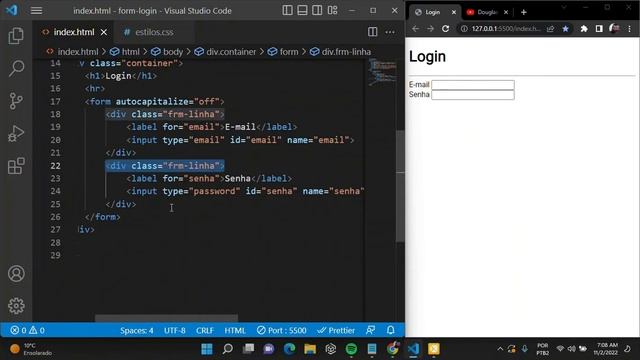The width and height of the screenshot is (640, 360).
Task: Split the editor to the right
Action: click(372, 32)
